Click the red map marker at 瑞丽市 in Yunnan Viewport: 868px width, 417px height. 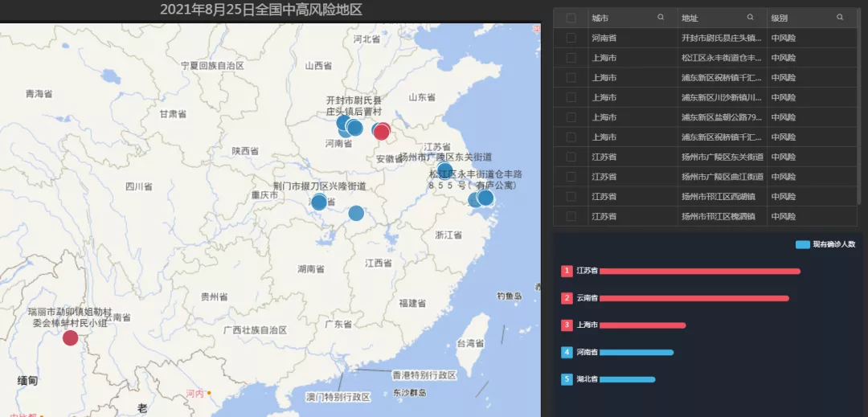(70, 337)
